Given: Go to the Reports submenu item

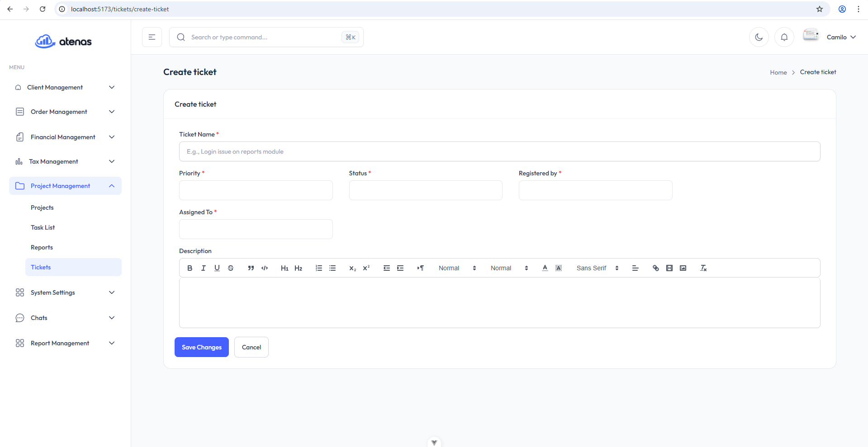Looking at the screenshot, I should point(42,247).
